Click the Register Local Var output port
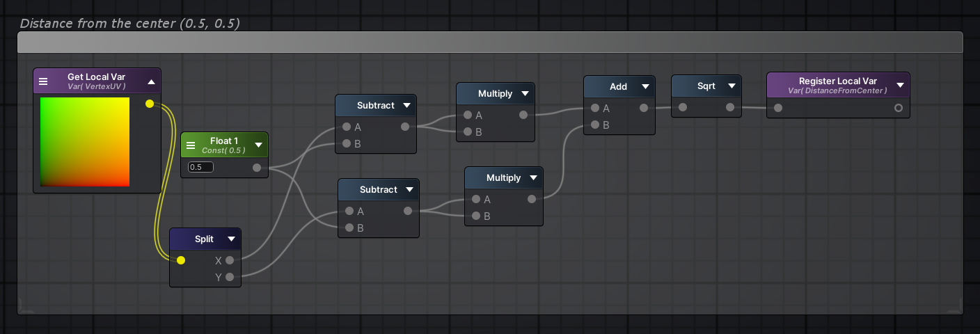This screenshot has width=980, height=334. click(899, 108)
